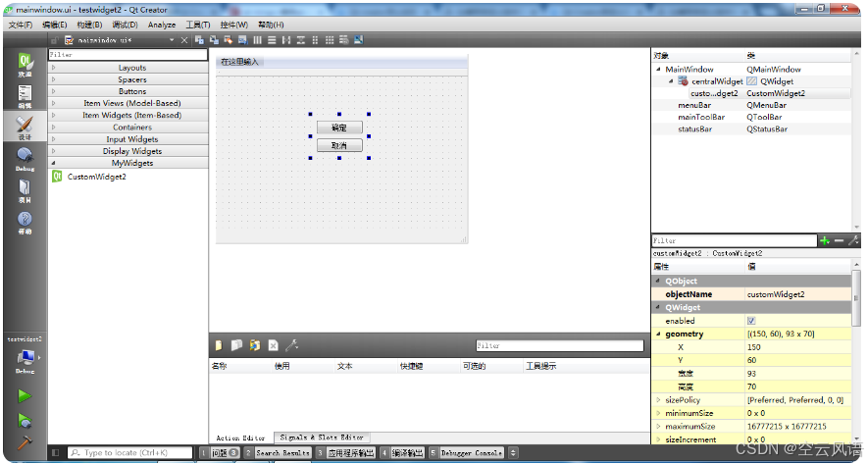The image size is (868, 464).
Task: Click the widget box Filter field
Action: pos(128,55)
